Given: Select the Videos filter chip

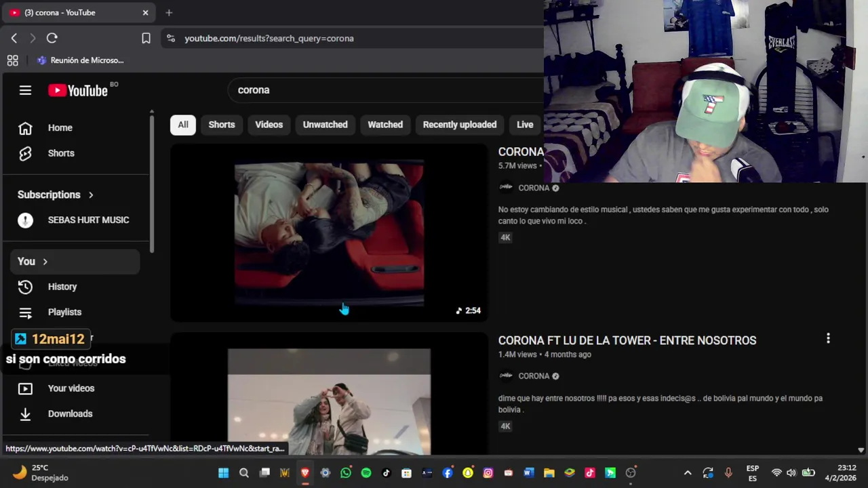Looking at the screenshot, I should (269, 125).
